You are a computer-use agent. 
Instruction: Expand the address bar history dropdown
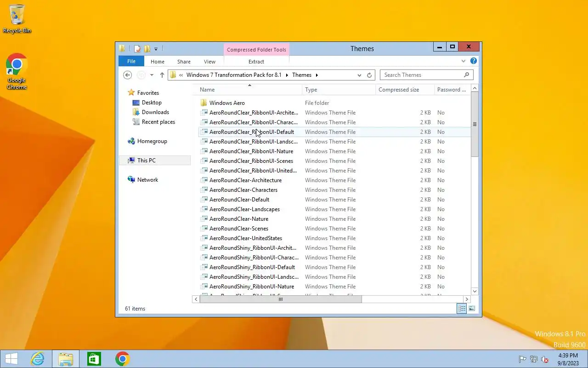click(x=359, y=75)
